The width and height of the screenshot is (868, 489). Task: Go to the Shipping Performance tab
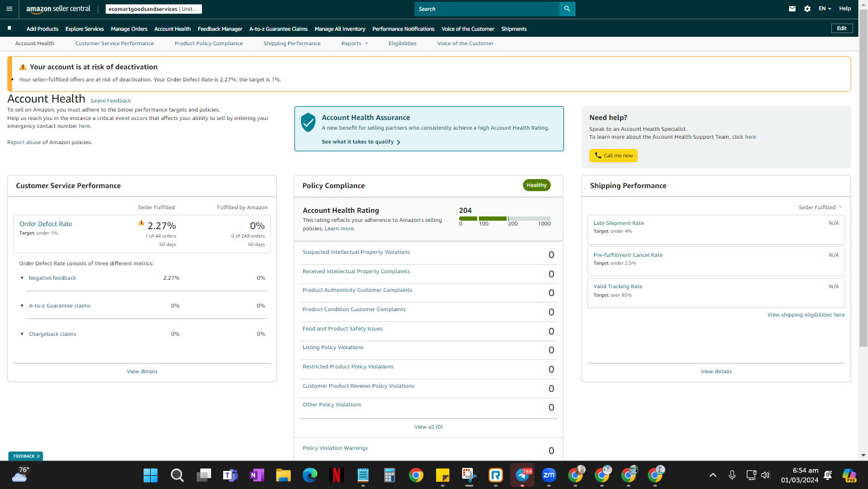point(292,43)
